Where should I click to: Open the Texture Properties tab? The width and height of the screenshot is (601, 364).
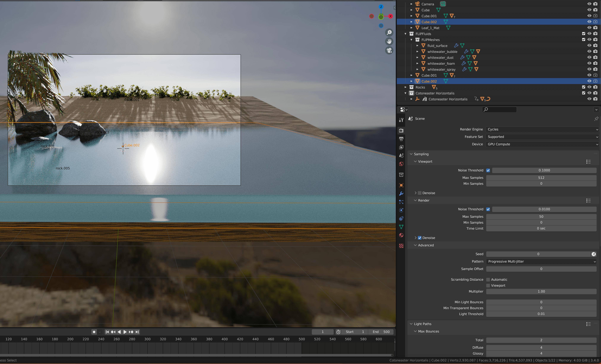click(x=401, y=246)
